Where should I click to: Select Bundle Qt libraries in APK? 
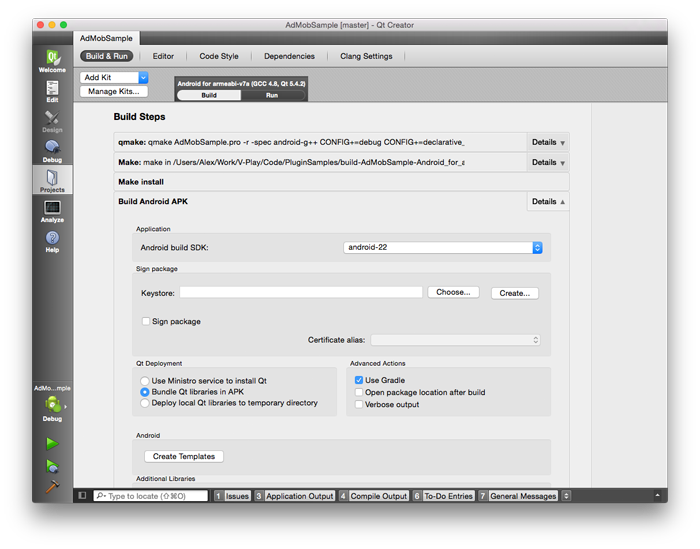pyautogui.click(x=145, y=392)
